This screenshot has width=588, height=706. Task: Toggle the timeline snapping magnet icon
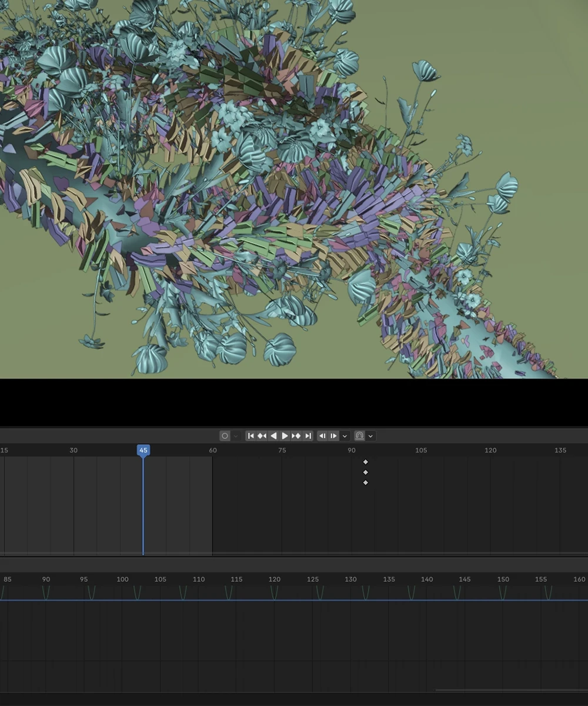(x=359, y=436)
